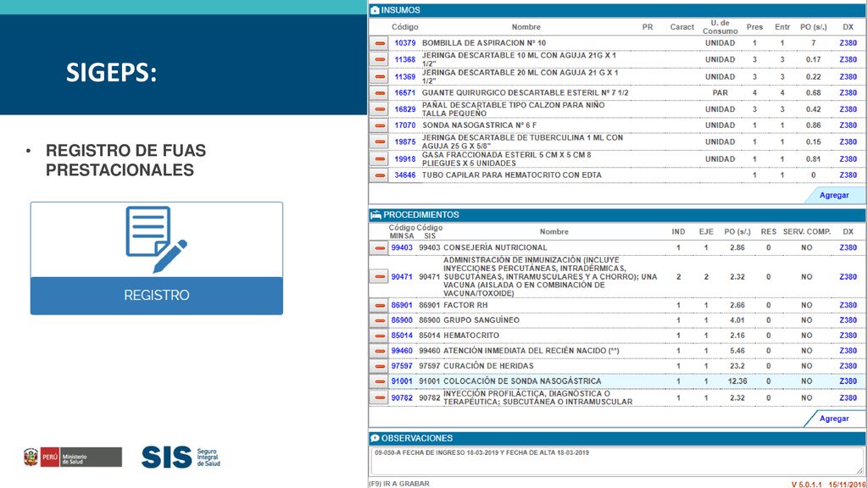Viewport: 868px width, 488px height.
Task: Remove procedure 90782 Inyección Profiláctica
Action: click(379, 398)
